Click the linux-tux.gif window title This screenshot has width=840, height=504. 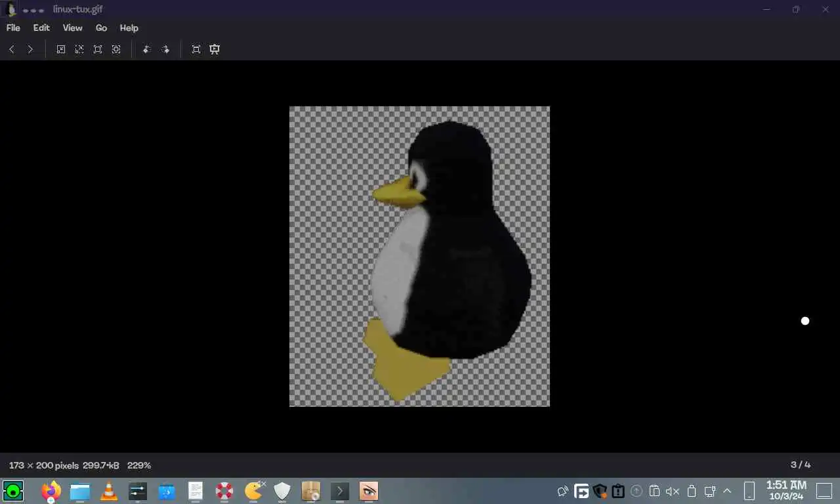pyautogui.click(x=77, y=10)
